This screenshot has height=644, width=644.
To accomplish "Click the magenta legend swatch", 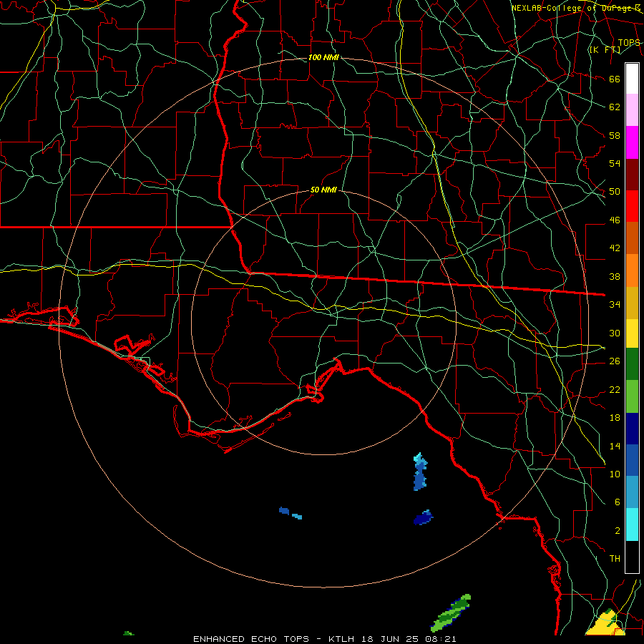I will pyautogui.click(x=632, y=142).
